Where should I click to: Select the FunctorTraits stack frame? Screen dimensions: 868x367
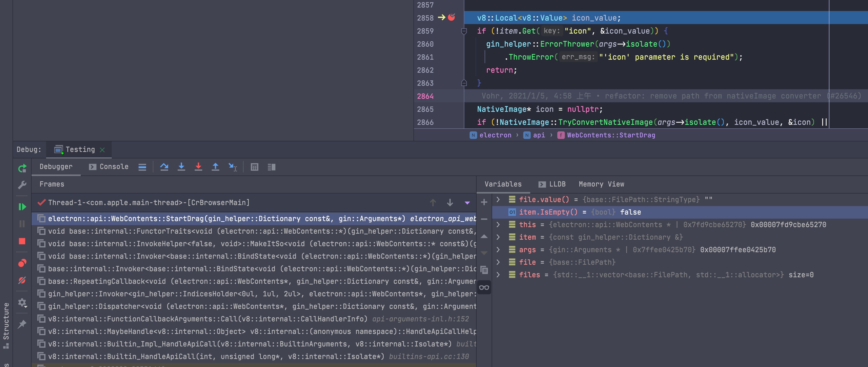click(254, 231)
